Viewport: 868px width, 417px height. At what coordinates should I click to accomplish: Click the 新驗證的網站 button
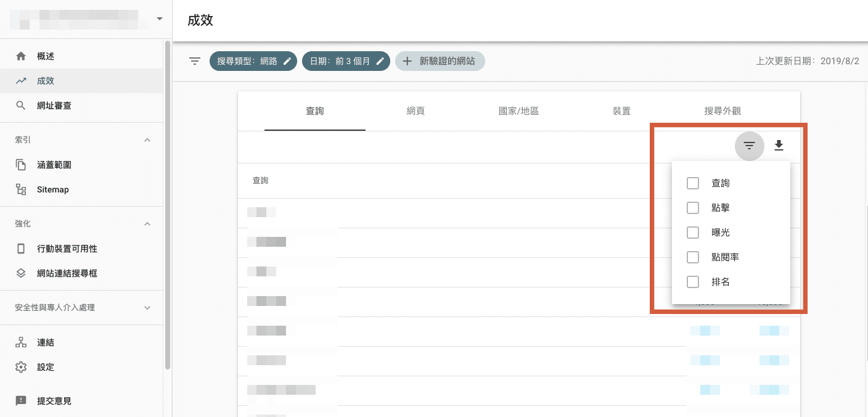click(x=440, y=61)
